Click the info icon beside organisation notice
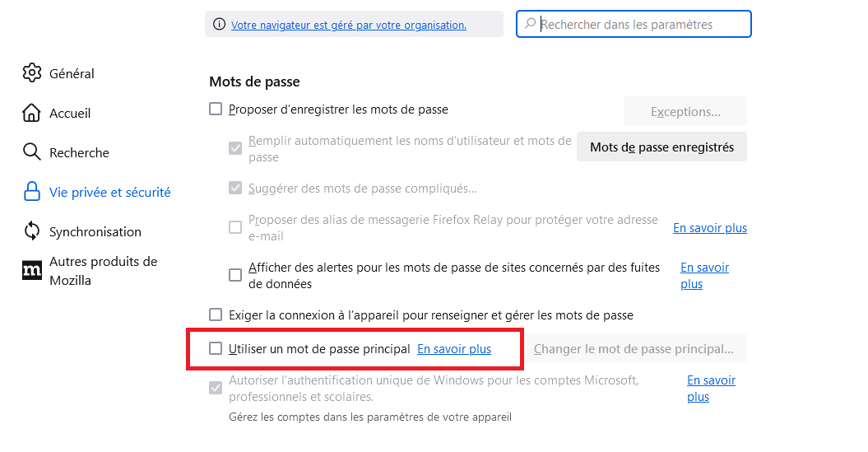Screen dimensions: 868x452 (219, 25)
